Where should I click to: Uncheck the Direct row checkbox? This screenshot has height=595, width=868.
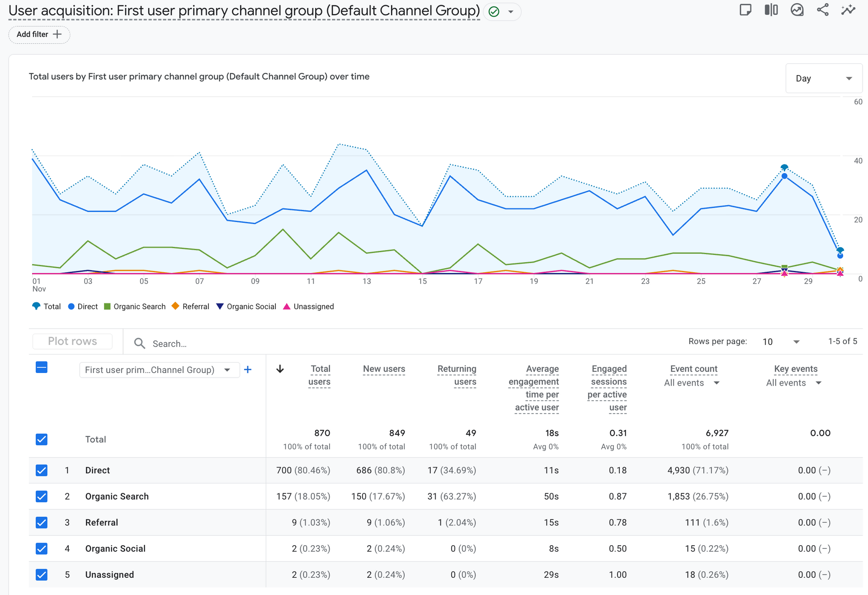(42, 470)
